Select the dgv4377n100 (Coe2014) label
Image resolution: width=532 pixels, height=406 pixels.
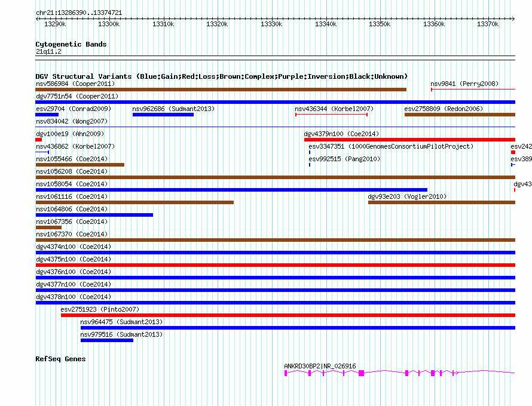tap(74, 284)
